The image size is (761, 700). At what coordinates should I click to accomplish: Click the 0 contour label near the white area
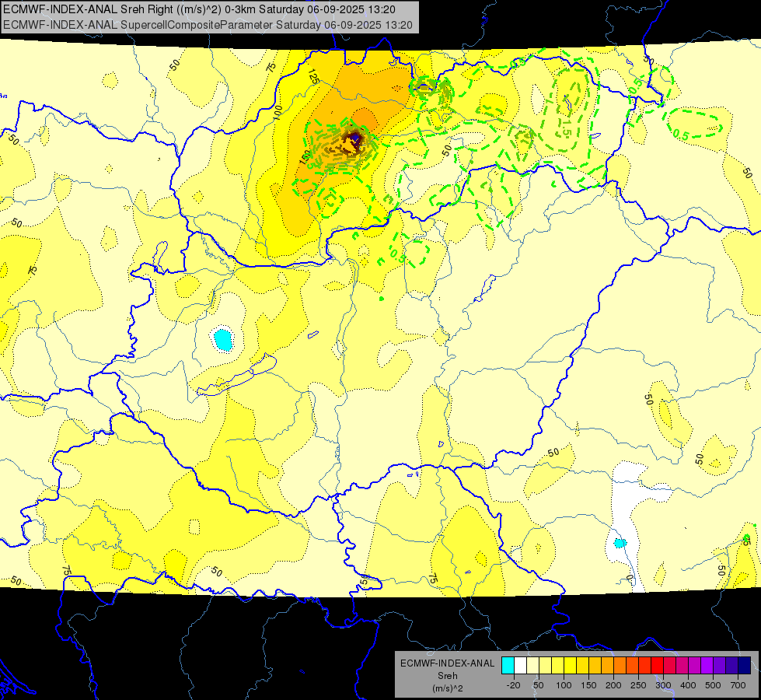630,578
